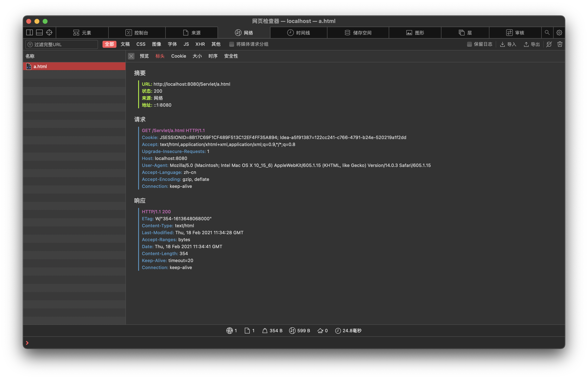
Task: Toggle group media requests checkbox
Action: point(231,44)
